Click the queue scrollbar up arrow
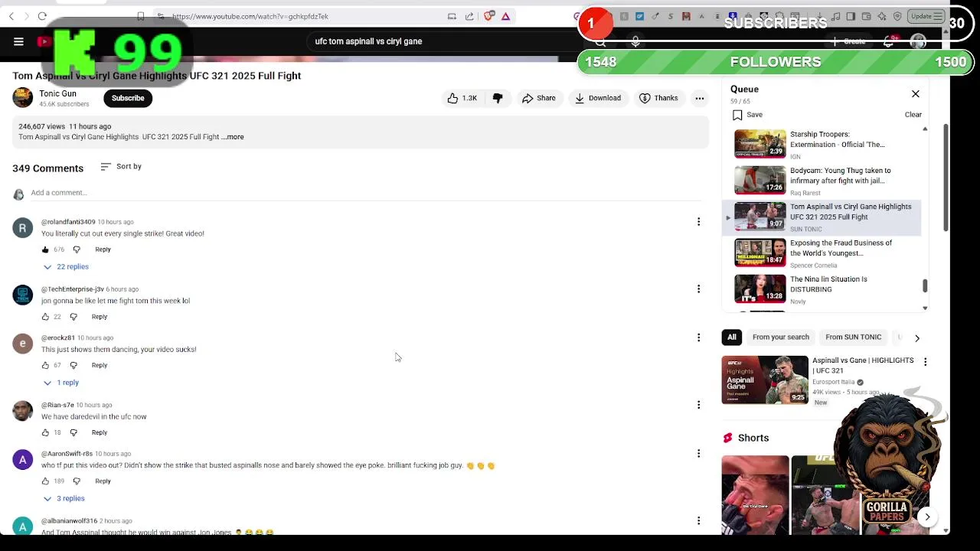This screenshot has height=551, width=980. pyautogui.click(x=925, y=129)
